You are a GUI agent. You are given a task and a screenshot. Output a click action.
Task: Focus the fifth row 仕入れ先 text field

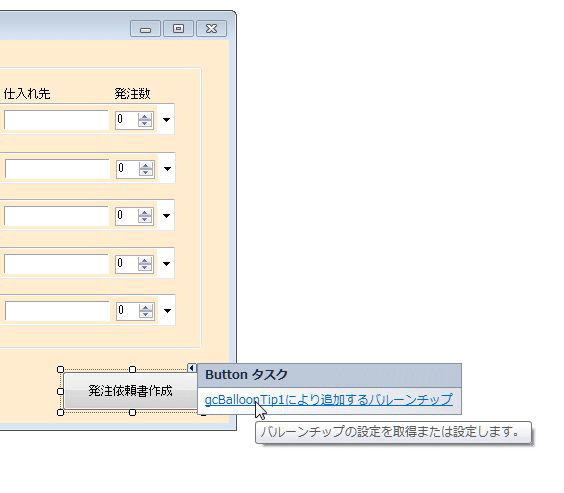(57, 311)
